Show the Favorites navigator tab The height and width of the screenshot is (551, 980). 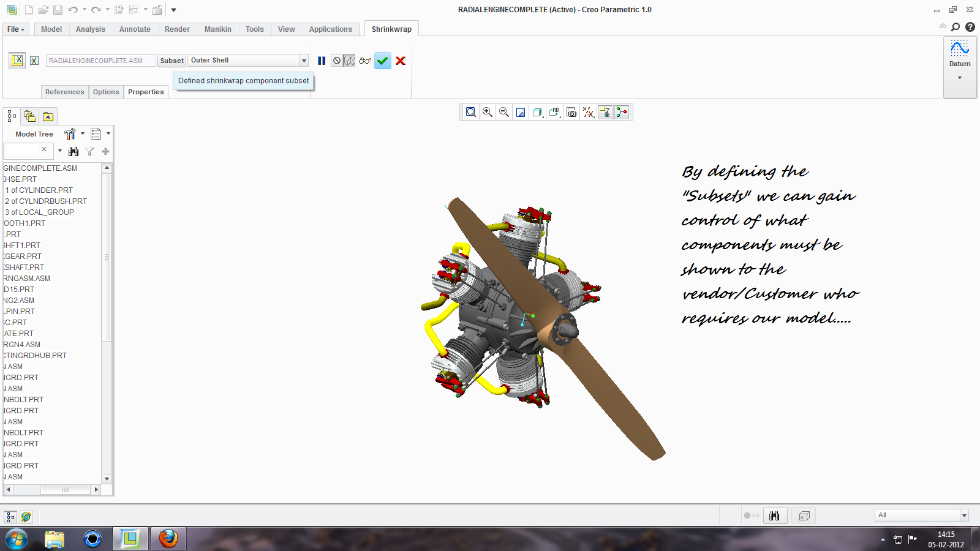[48, 116]
